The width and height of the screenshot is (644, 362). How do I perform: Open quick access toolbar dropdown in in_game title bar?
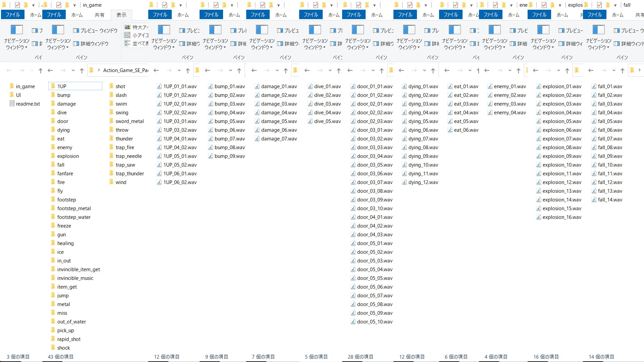74,5
